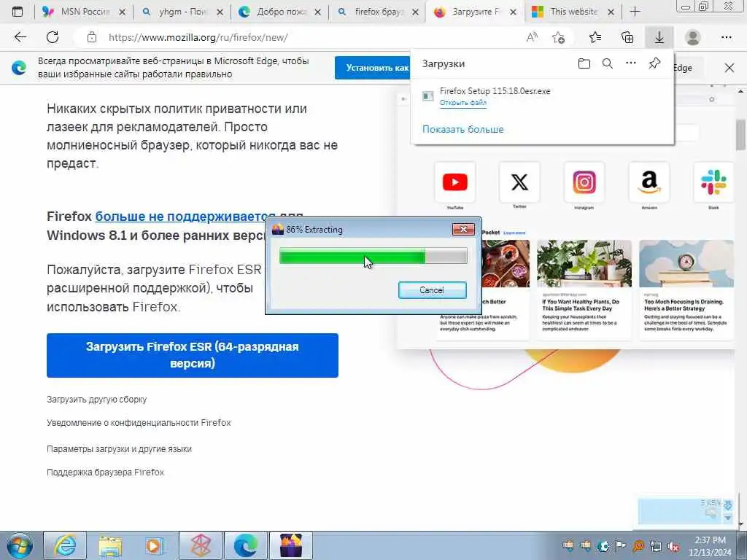Click the X Twitter shortcut tile
The height and width of the screenshot is (560, 747).
[519, 182]
